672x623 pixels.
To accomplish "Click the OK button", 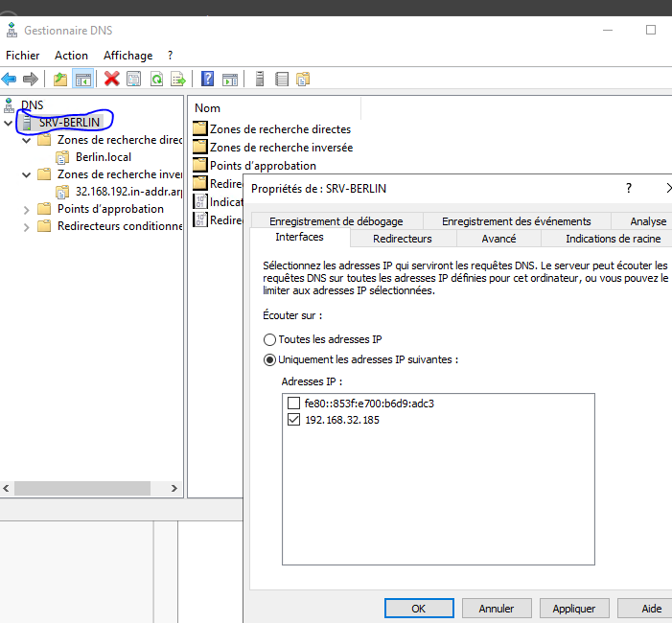I will point(418,609).
